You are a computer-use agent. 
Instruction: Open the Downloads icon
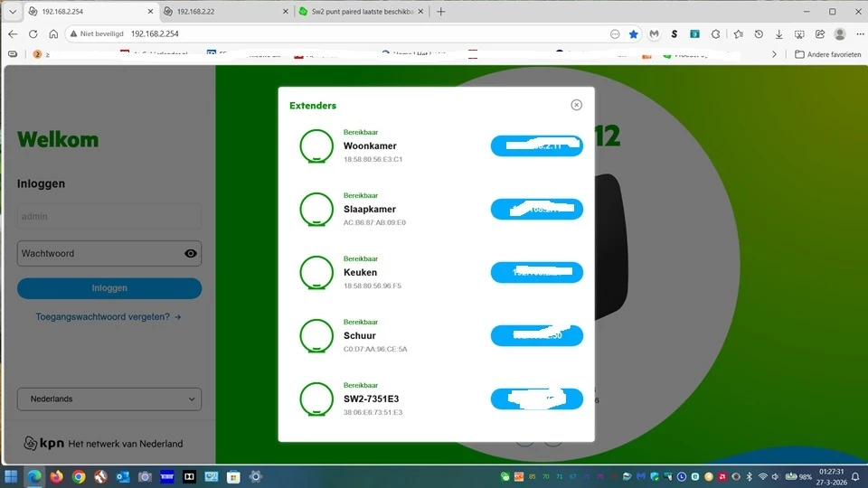pyautogui.click(x=778, y=34)
